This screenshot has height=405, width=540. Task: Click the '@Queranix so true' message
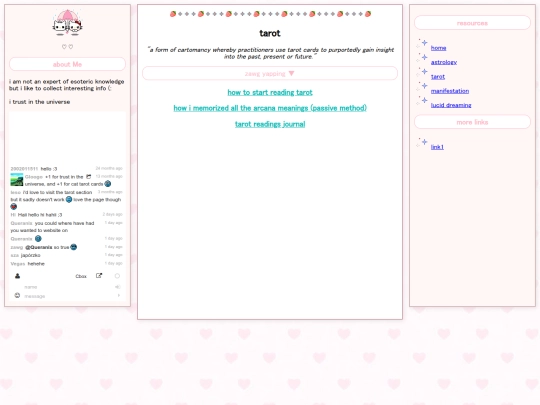coord(47,247)
